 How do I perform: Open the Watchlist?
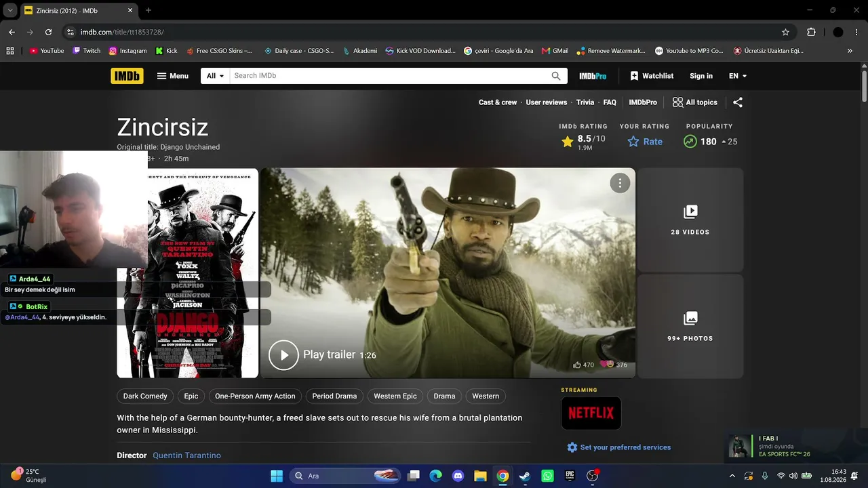coord(652,76)
